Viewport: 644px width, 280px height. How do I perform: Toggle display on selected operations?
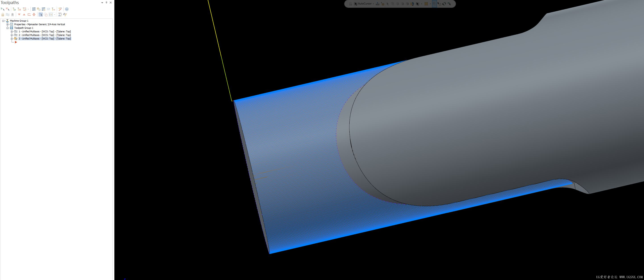tap(8, 15)
